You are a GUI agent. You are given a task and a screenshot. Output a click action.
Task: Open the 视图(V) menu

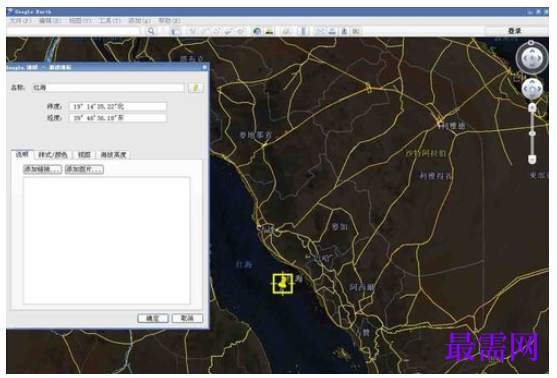tap(80, 21)
